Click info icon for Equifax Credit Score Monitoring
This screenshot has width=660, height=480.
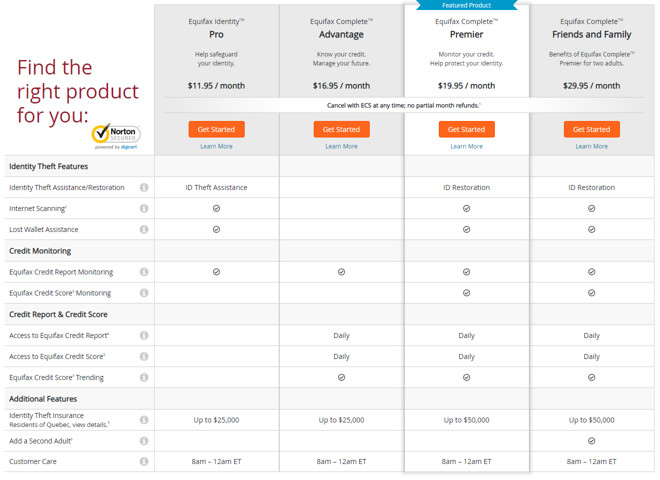144,293
